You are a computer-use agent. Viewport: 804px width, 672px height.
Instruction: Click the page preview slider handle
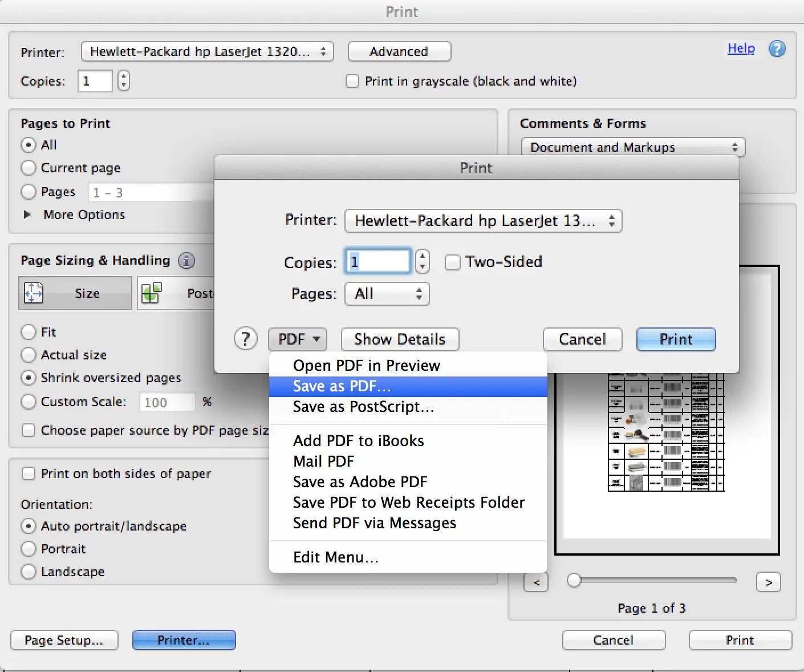(x=574, y=580)
